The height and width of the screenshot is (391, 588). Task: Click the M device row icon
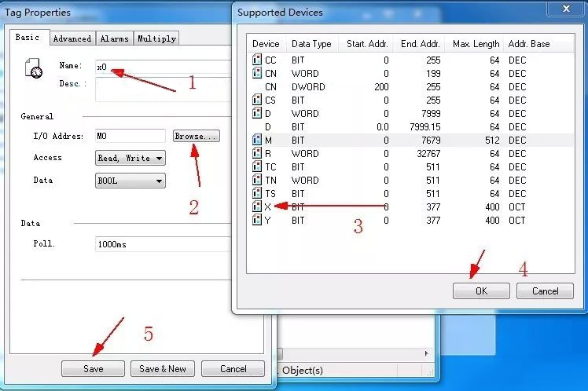[x=256, y=140]
